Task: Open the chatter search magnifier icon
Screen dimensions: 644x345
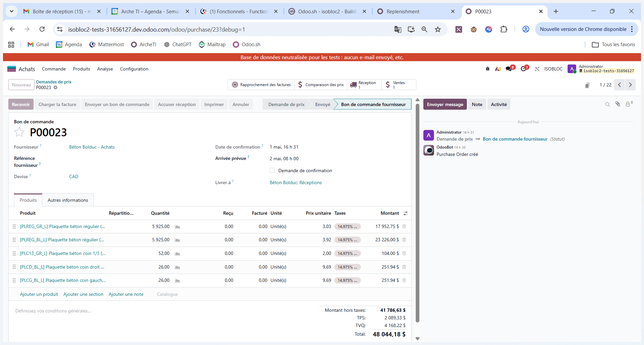Action: (607, 104)
